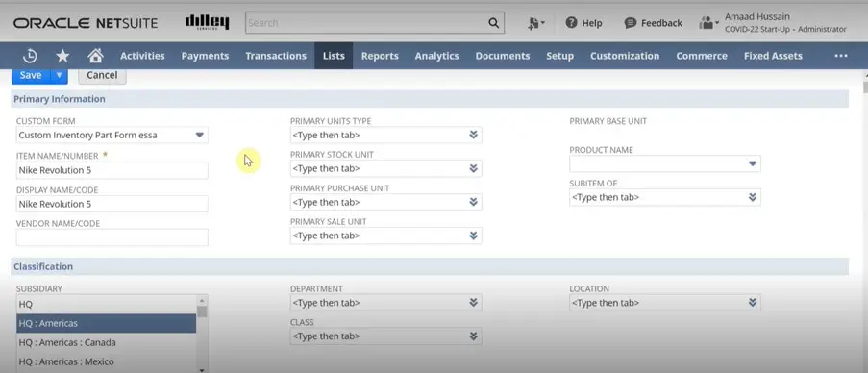This screenshot has height=373, width=868.
Task: Expand the Subitem Of list
Action: [x=753, y=197]
